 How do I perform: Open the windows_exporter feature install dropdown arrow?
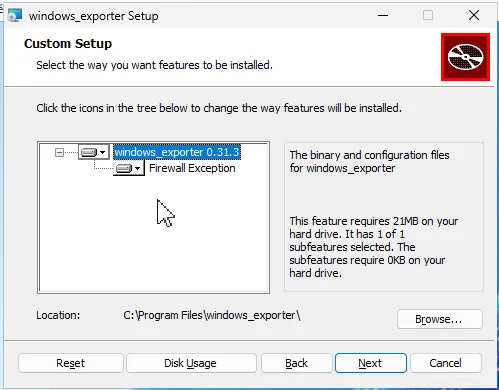[x=103, y=152]
